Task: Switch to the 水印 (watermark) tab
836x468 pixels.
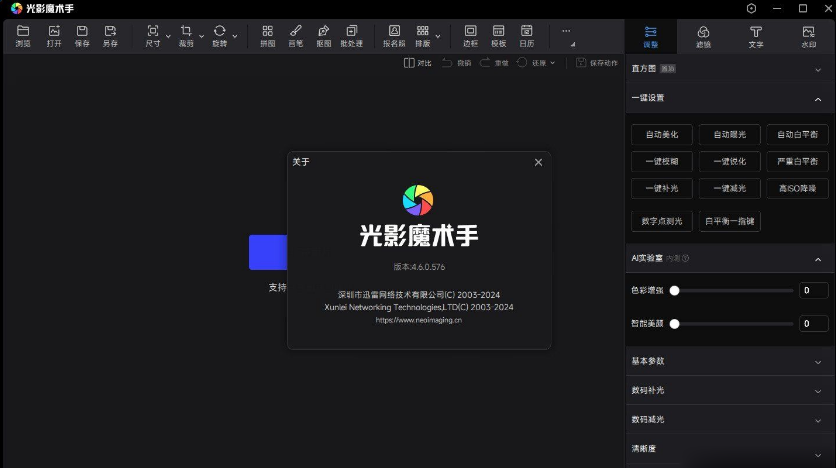Action: (808, 36)
